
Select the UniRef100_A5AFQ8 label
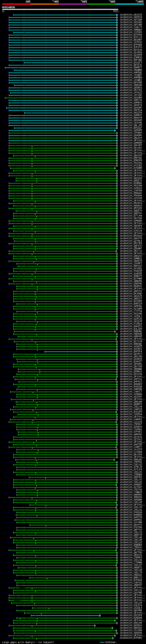tap(131, 85)
